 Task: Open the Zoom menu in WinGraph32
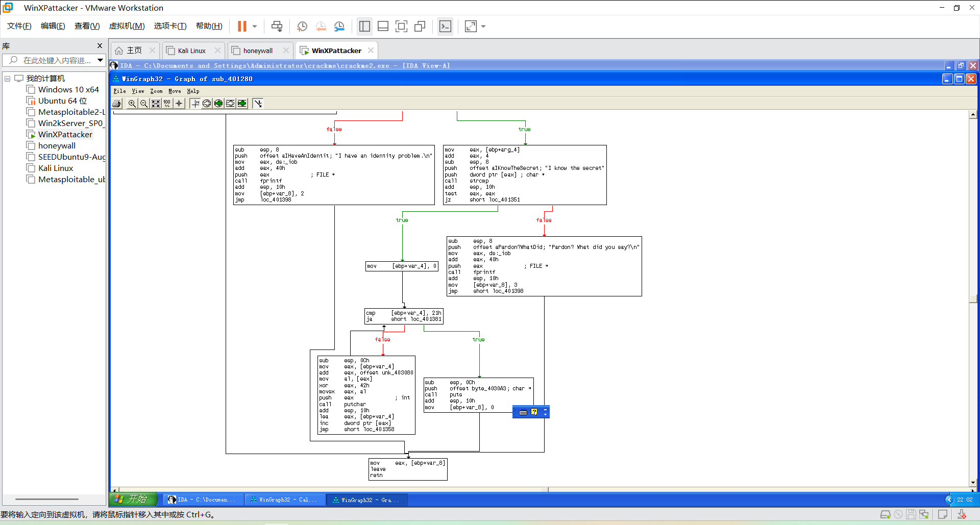156,91
